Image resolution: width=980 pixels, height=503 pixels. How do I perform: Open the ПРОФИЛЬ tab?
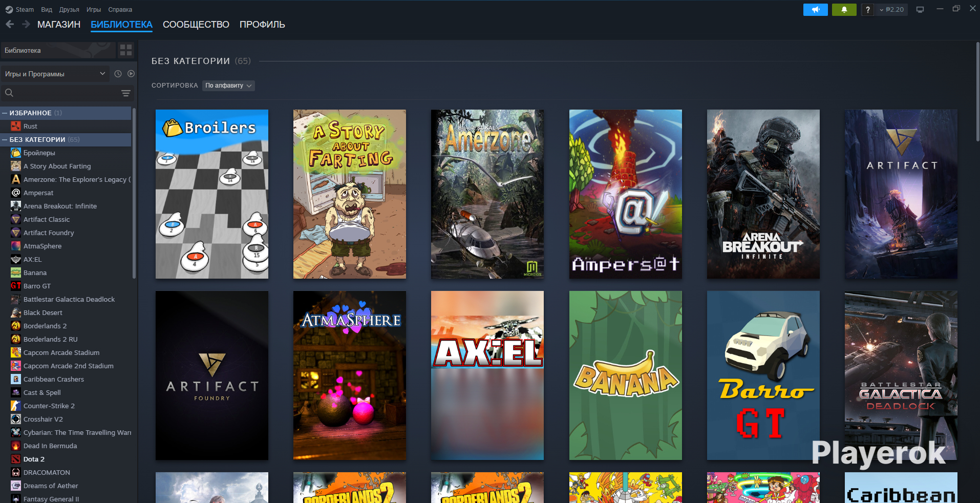tap(262, 25)
